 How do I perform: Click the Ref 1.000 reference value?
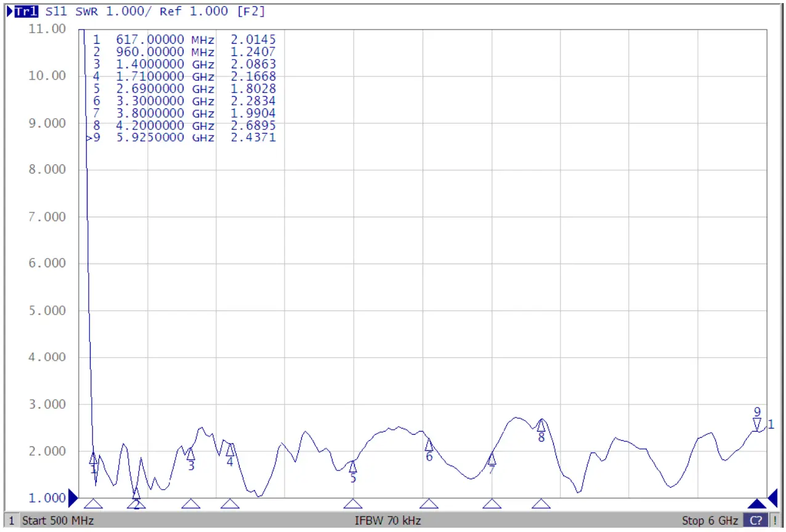tap(193, 12)
